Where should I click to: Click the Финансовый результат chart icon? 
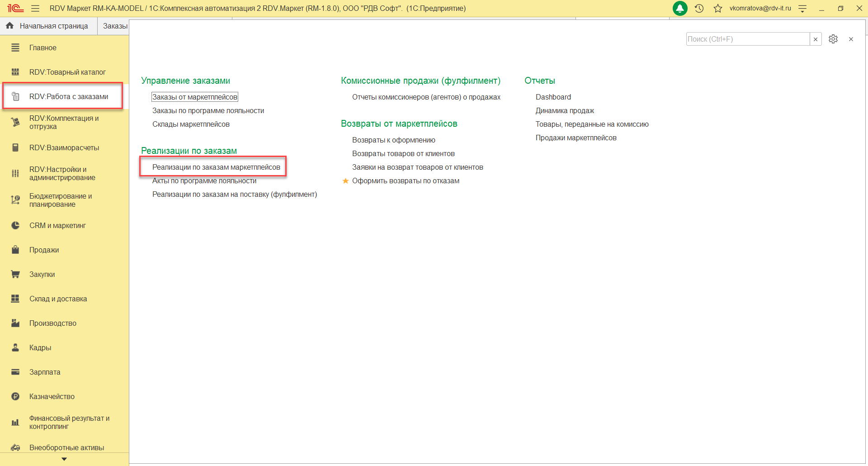[x=15, y=422]
